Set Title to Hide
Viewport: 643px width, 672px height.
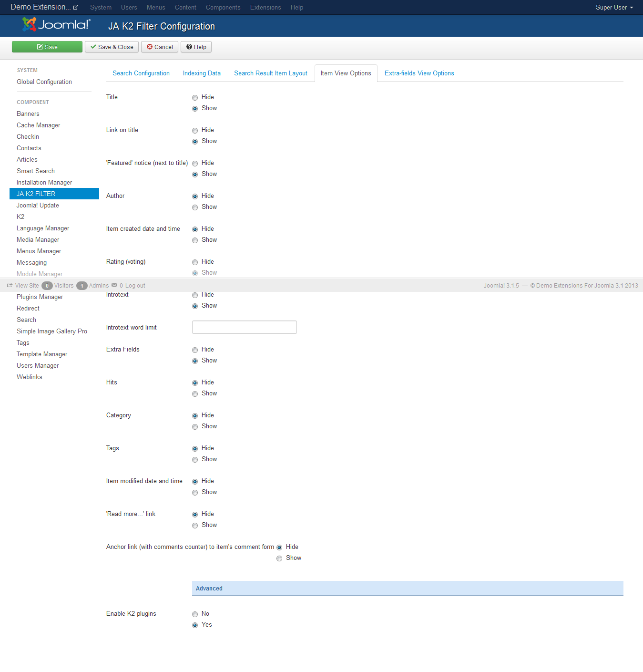pyautogui.click(x=195, y=98)
